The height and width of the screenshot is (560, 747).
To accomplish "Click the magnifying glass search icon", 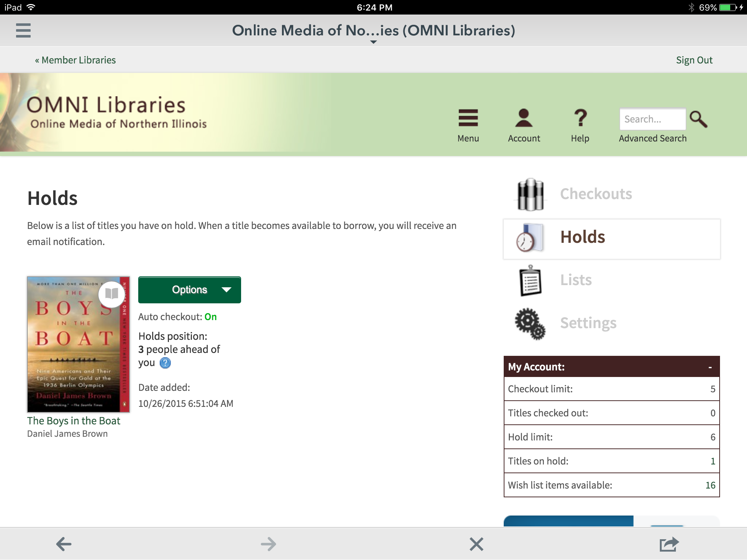I will tap(698, 119).
